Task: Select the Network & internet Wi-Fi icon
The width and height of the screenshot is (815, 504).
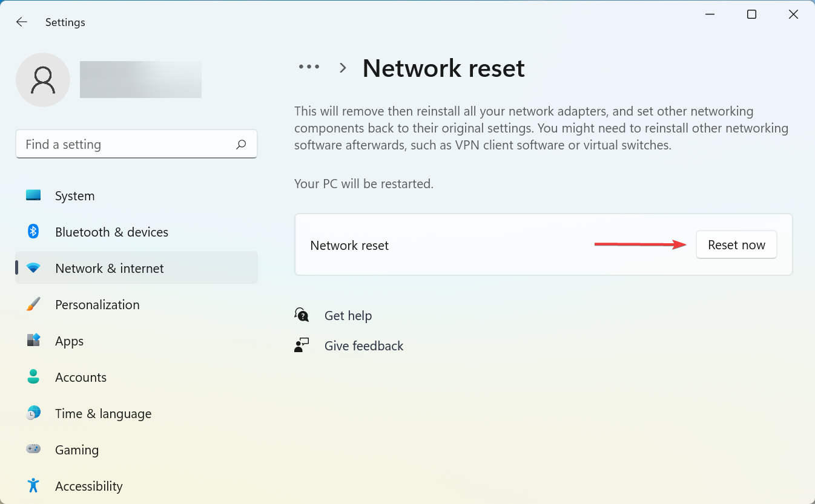Action: (33, 268)
